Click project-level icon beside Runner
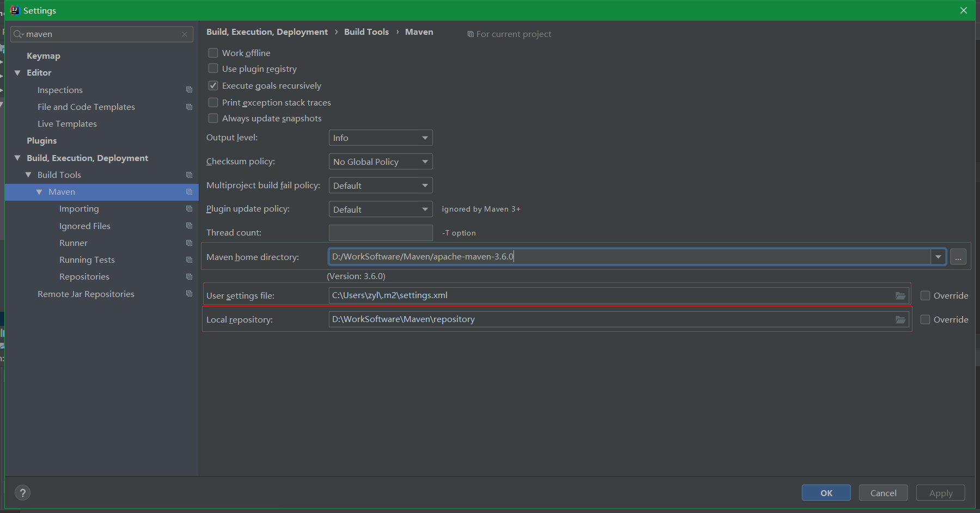 pos(189,243)
